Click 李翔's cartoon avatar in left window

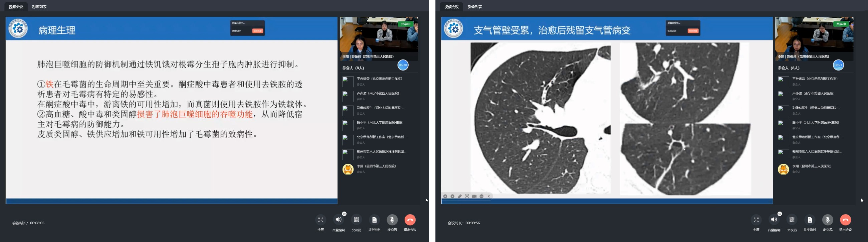point(348,169)
